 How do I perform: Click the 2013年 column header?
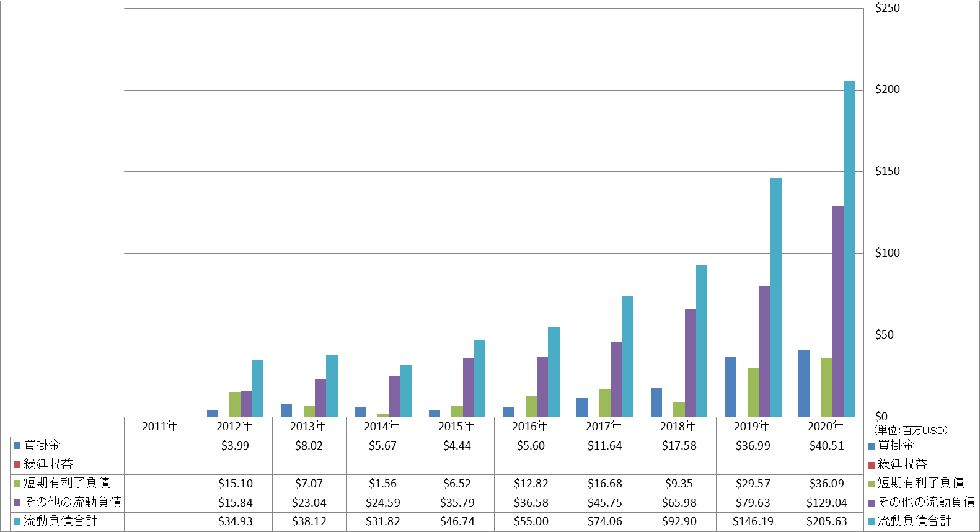[x=309, y=426]
